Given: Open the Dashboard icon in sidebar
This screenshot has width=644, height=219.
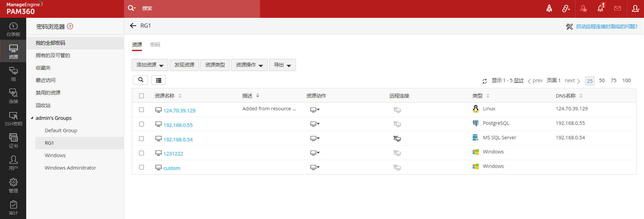Looking at the screenshot, I should coord(13,29).
